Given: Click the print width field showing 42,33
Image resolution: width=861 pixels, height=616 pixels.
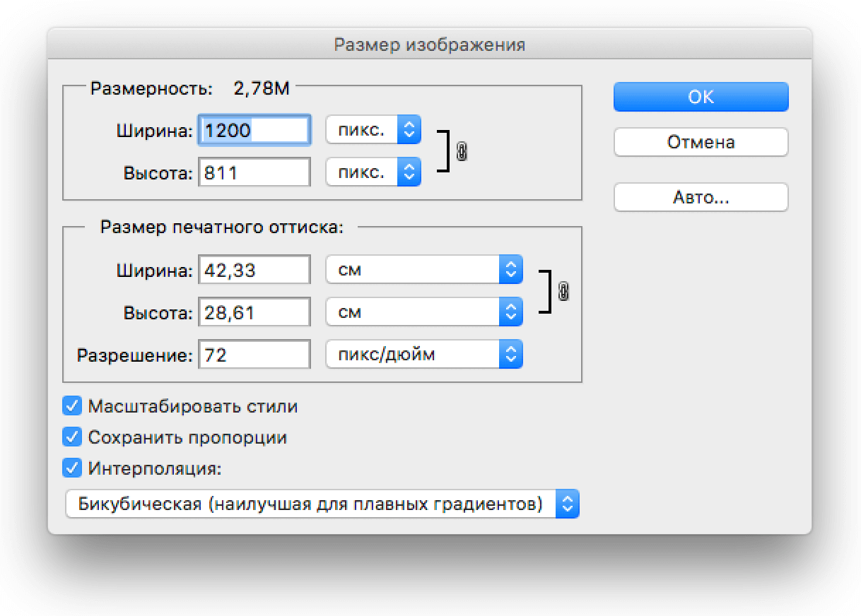Looking at the screenshot, I should (254, 270).
